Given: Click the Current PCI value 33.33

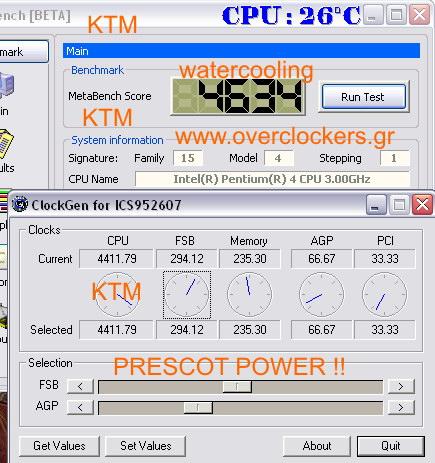Looking at the screenshot, I should point(385,259).
